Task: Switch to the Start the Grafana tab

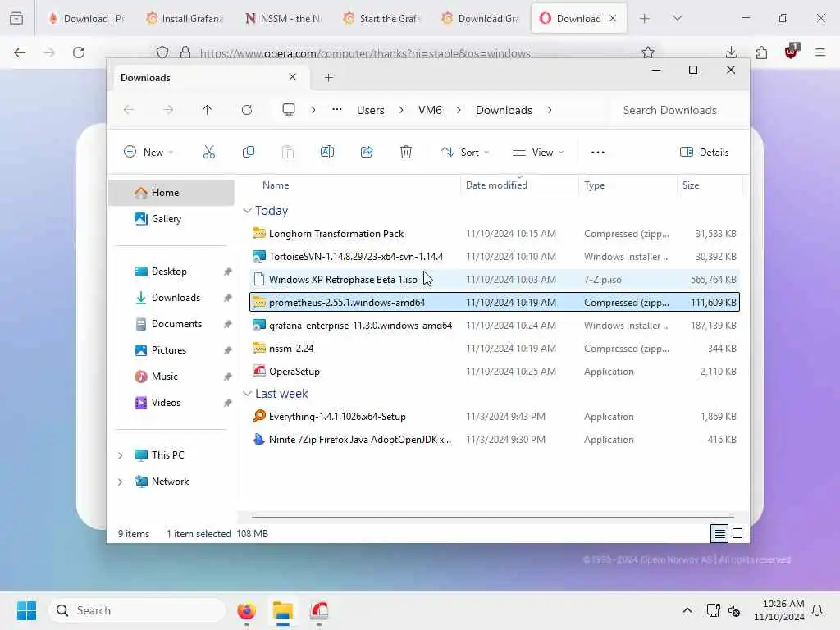Action: (382, 18)
